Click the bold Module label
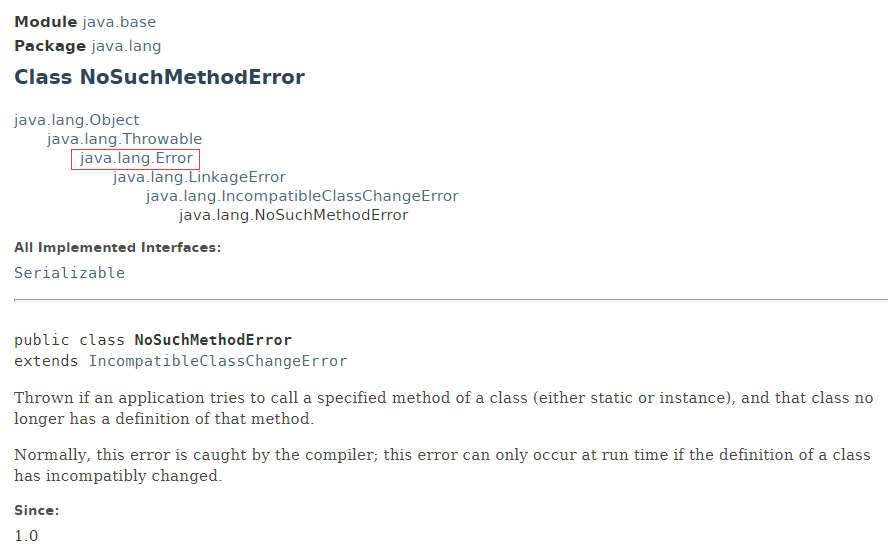Image resolution: width=888 pixels, height=550 pixels. pyautogui.click(x=45, y=22)
